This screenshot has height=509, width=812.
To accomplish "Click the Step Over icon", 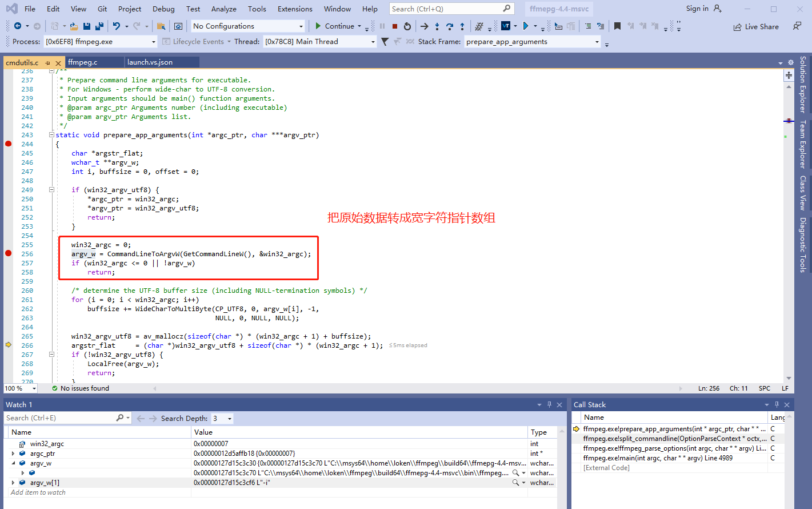I will click(450, 26).
